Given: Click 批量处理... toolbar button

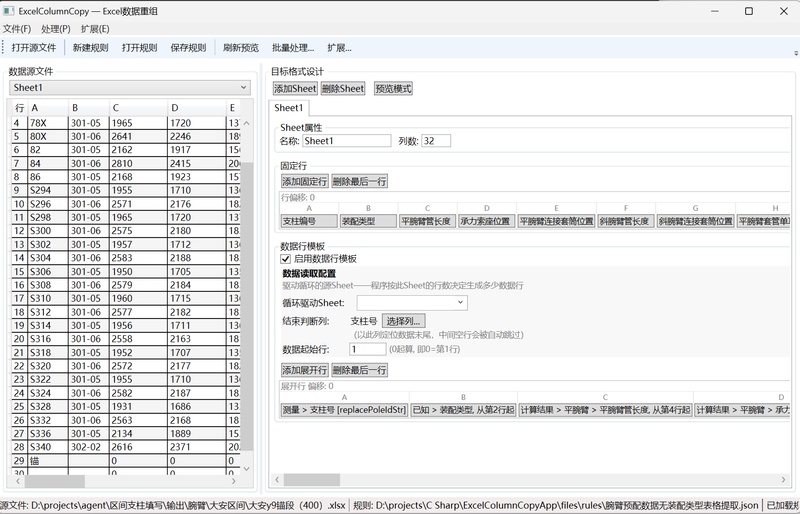Looking at the screenshot, I should (x=293, y=47).
